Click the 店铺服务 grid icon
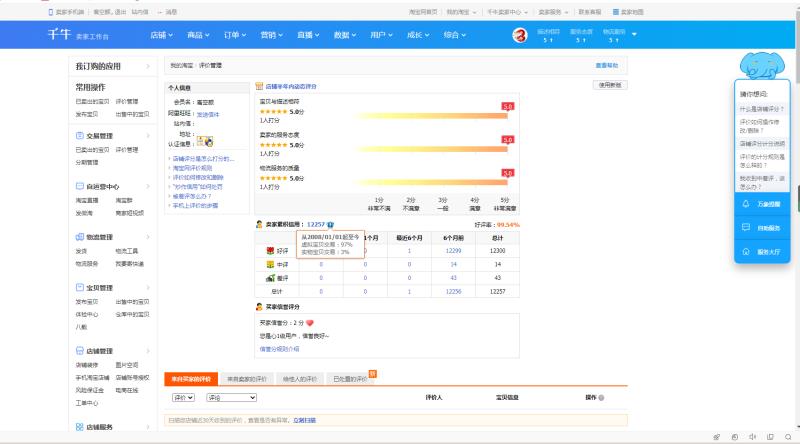 click(x=80, y=427)
